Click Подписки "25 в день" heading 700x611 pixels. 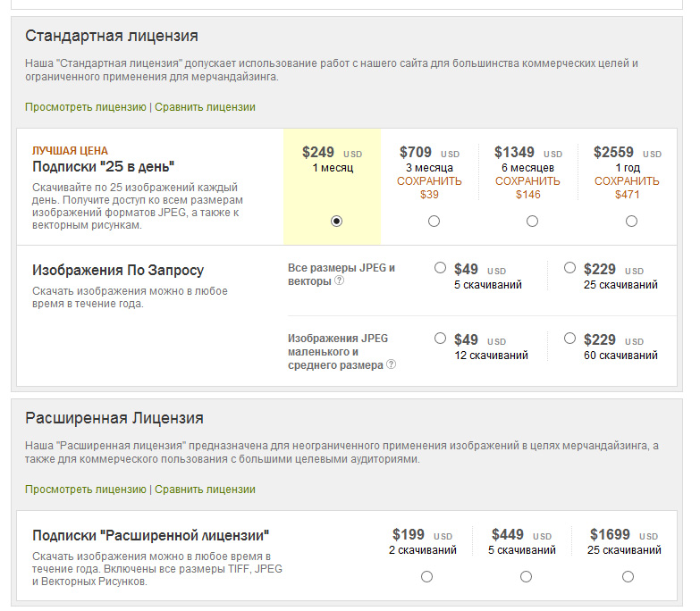click(103, 167)
